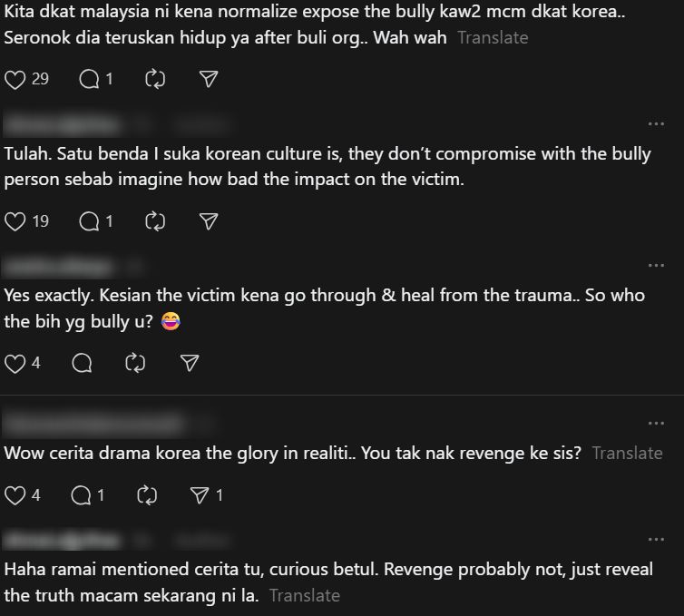This screenshot has width=684, height=616.
Task: Share the 'Wah wah' comment via send icon
Action: tap(209, 80)
